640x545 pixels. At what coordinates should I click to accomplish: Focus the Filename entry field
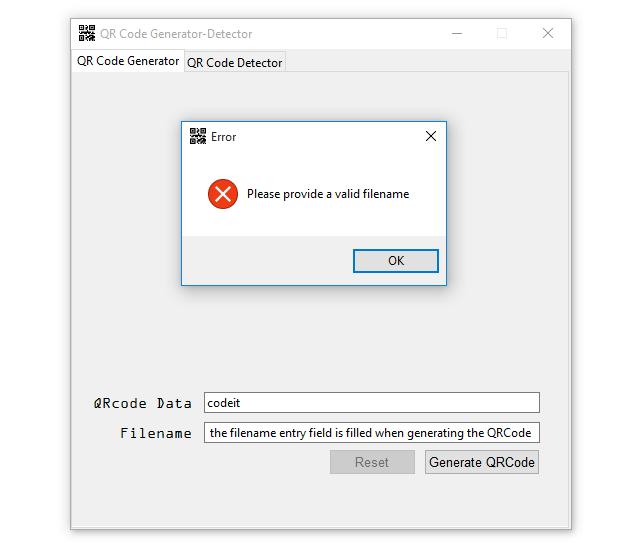(372, 433)
